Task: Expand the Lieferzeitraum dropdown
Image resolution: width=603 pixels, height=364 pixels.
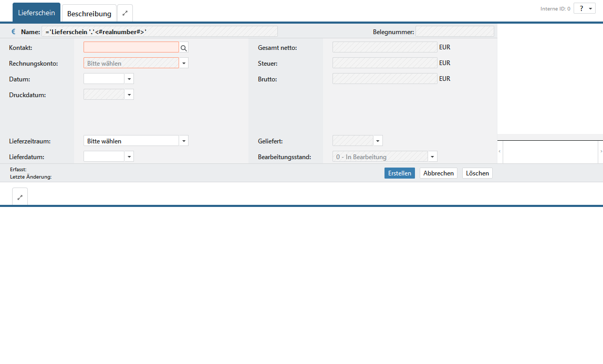Action: point(184,141)
